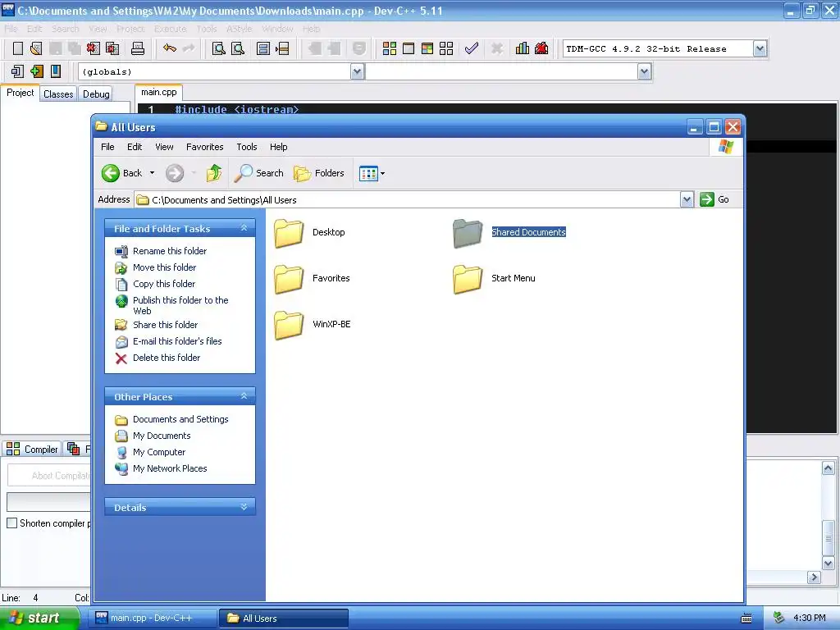
Task: Click the Debug checkmark icon in Dev-C++
Action: (x=472, y=48)
